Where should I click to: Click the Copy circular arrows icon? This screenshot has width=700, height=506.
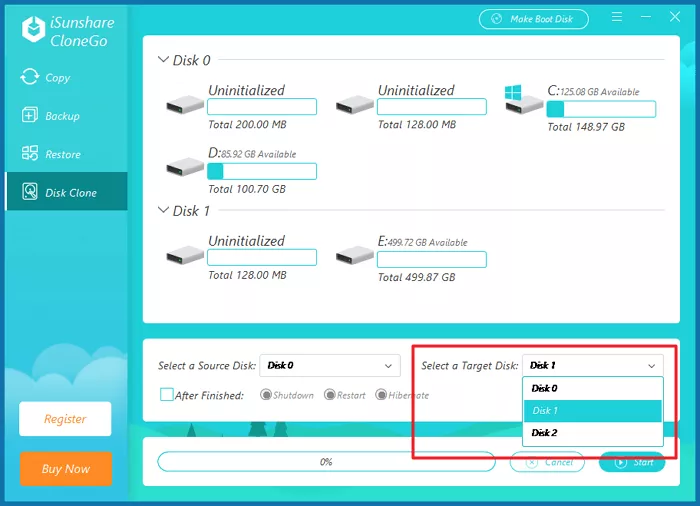29,77
